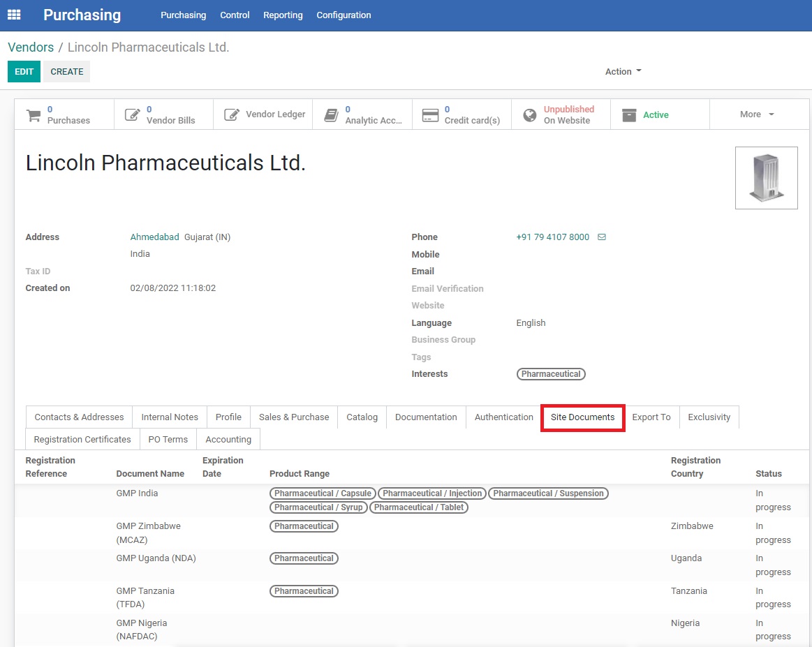Viewport: 812px width, 647px height.
Task: Open the Authentication tab
Action: point(504,417)
